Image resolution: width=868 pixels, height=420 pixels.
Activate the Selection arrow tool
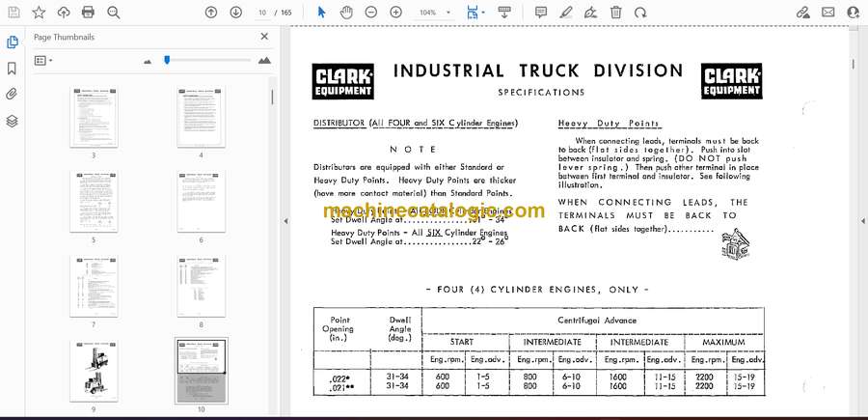[321, 13]
